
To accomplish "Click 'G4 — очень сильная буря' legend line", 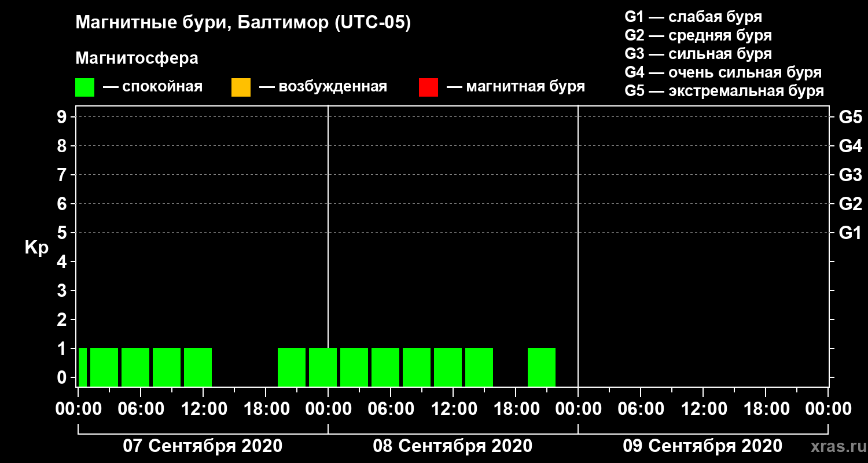I will coord(723,72).
